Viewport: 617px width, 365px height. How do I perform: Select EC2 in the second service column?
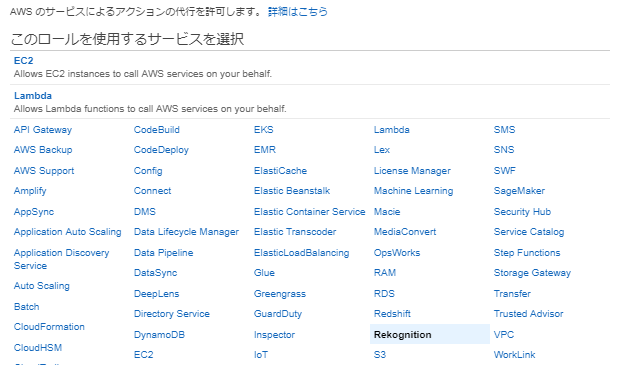click(x=144, y=355)
